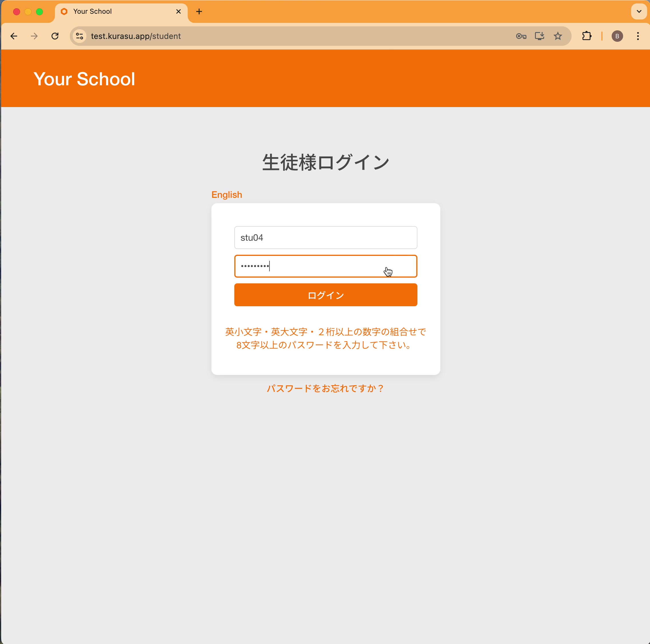650x644 pixels.
Task: Open the chevron dropdown at top right
Action: (638, 11)
